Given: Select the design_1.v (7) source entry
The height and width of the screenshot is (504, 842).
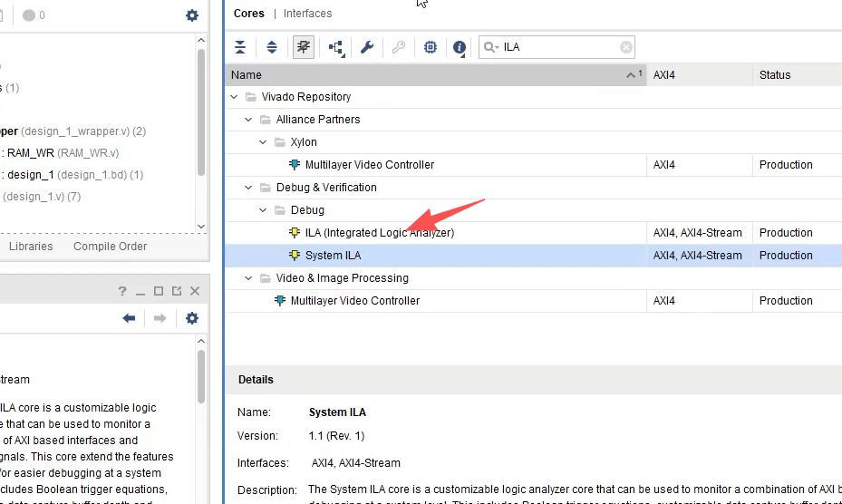Looking at the screenshot, I should click(x=42, y=197).
